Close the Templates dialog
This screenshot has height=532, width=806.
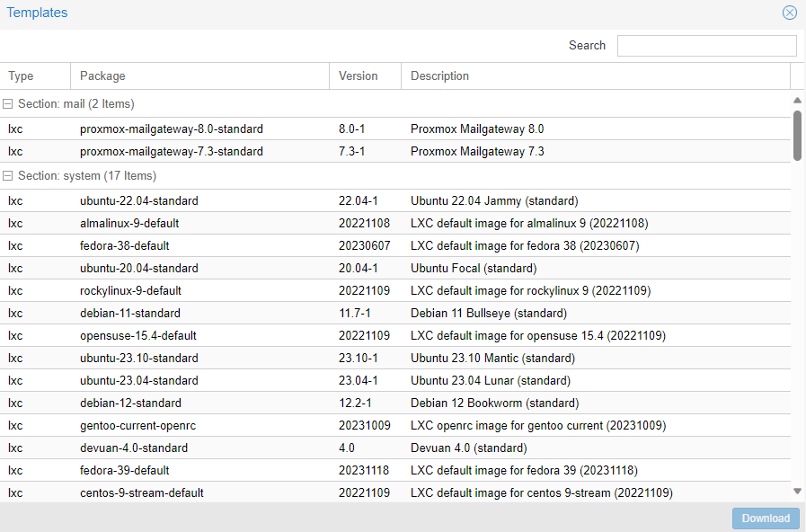[x=789, y=13]
